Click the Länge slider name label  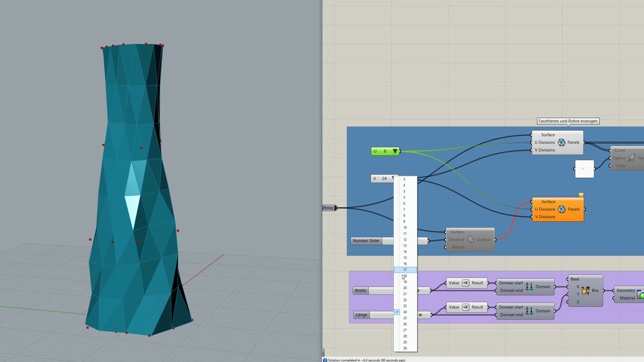tap(361, 315)
